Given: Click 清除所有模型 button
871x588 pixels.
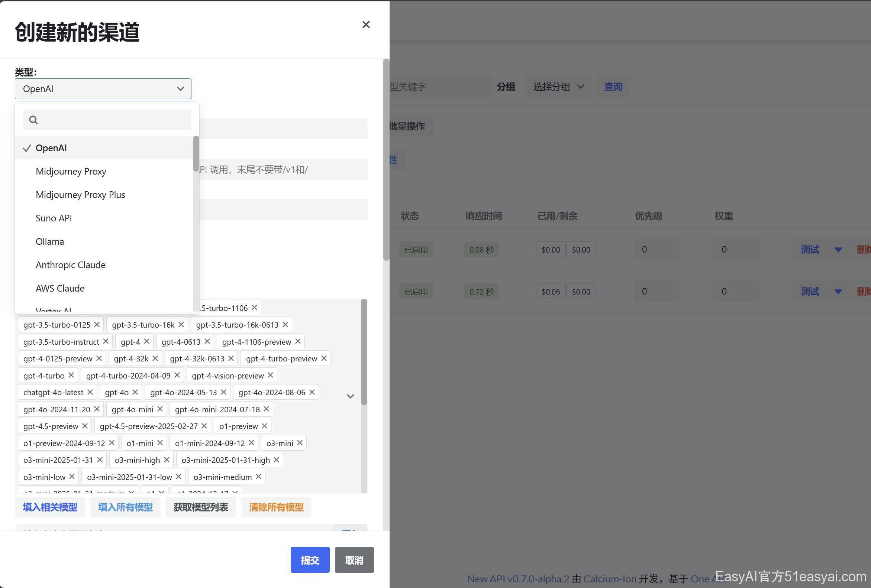Looking at the screenshot, I should [276, 507].
